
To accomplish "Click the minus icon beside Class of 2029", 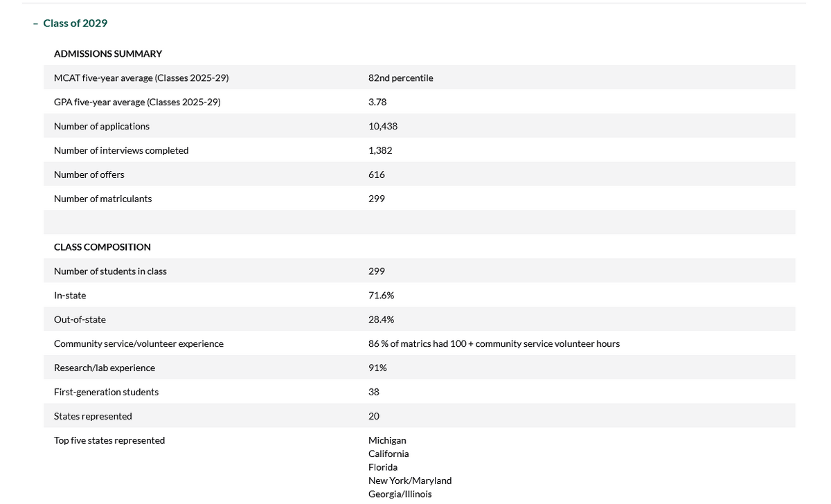I will click(x=35, y=24).
